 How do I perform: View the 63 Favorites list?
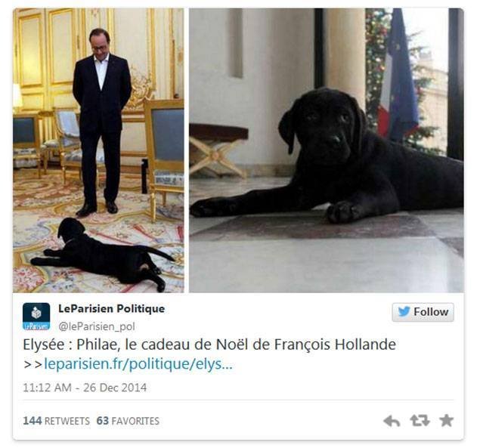pos(128,421)
